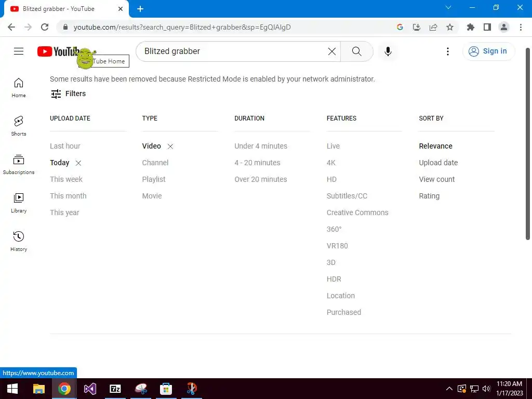The image size is (532, 399).
Task: Open Shorts in the sidebar
Action: pyautogui.click(x=19, y=126)
